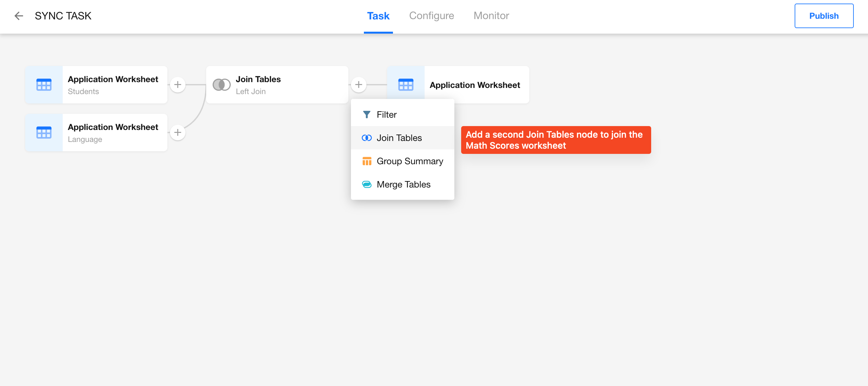Choose Group Summary menu entry

coord(409,161)
